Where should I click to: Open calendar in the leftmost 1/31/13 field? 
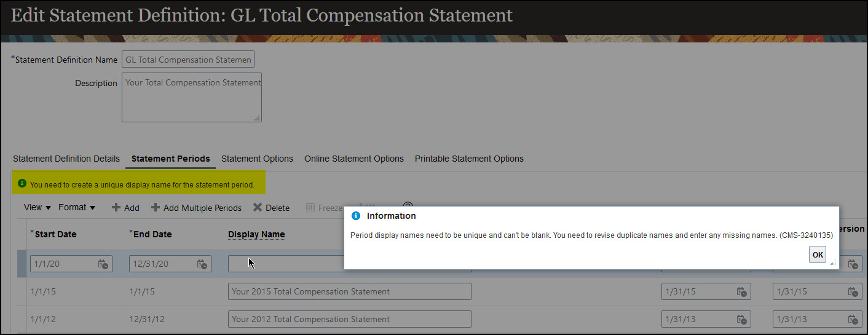point(743,320)
